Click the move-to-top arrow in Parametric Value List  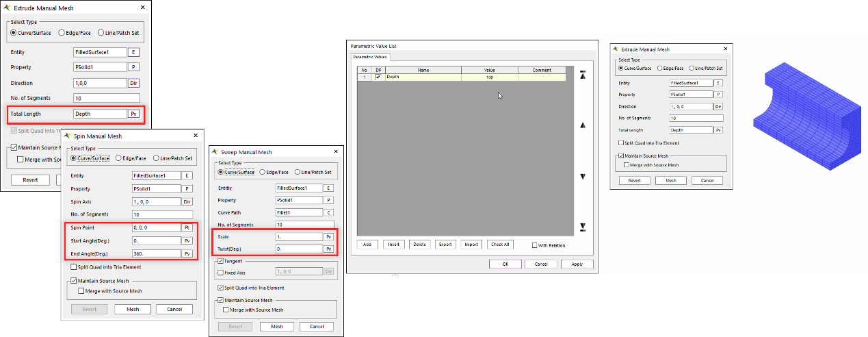583,76
